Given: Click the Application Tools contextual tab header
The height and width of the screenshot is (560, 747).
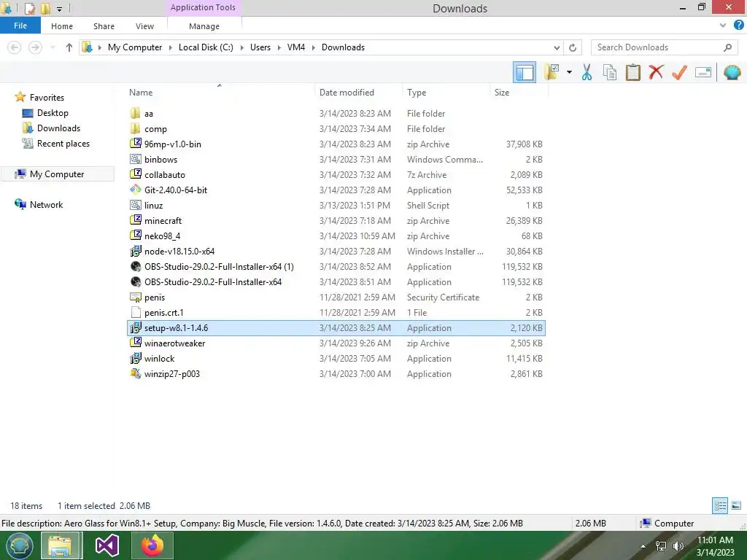Looking at the screenshot, I should pyautogui.click(x=203, y=7).
